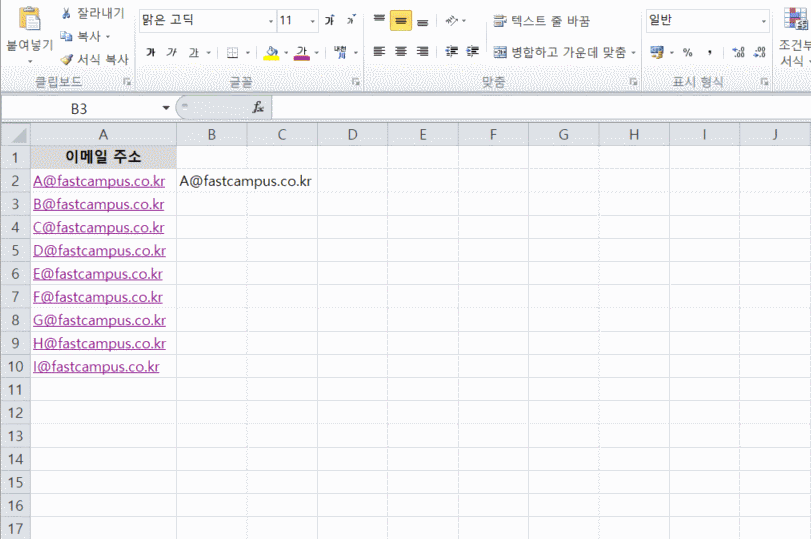Click the Copy (복사) button
The image size is (811, 539).
pyautogui.click(x=81, y=36)
